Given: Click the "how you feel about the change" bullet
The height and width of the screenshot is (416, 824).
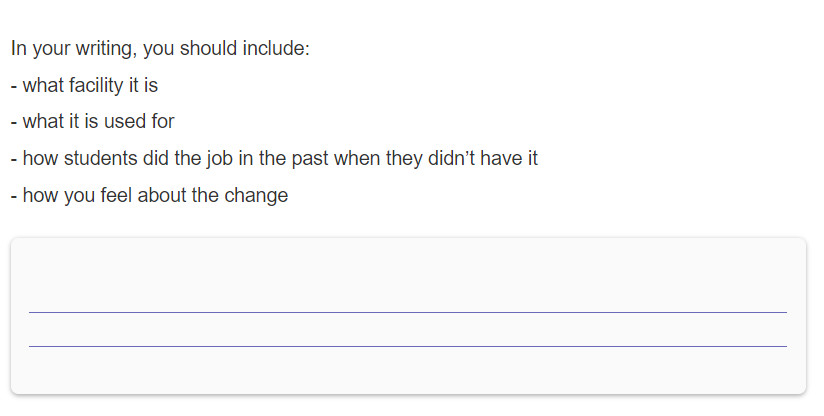Looking at the screenshot, I should click(149, 195).
